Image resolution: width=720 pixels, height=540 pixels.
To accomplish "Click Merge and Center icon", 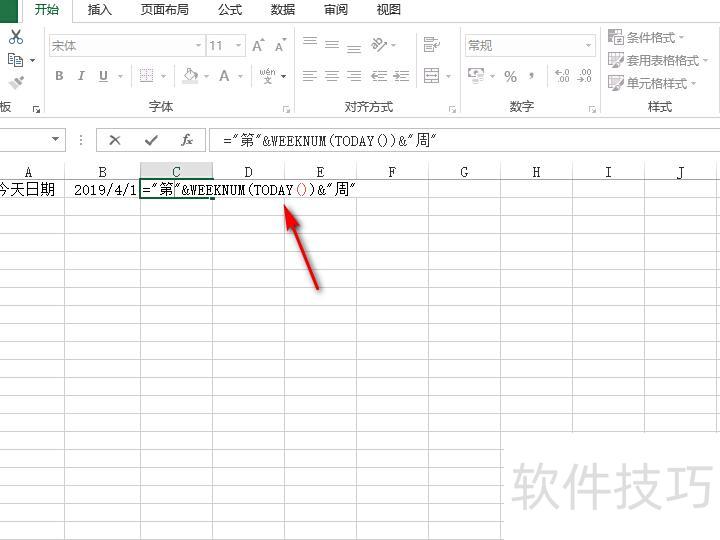I will [x=431, y=76].
